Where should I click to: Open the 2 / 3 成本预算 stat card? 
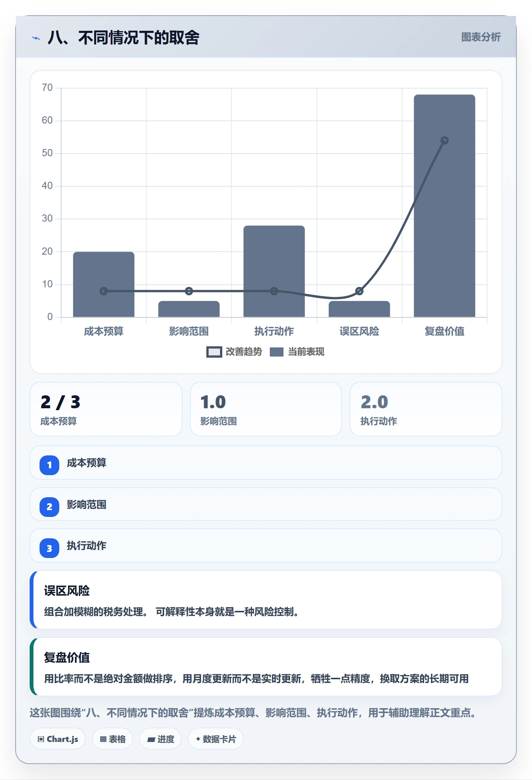pyautogui.click(x=106, y=409)
